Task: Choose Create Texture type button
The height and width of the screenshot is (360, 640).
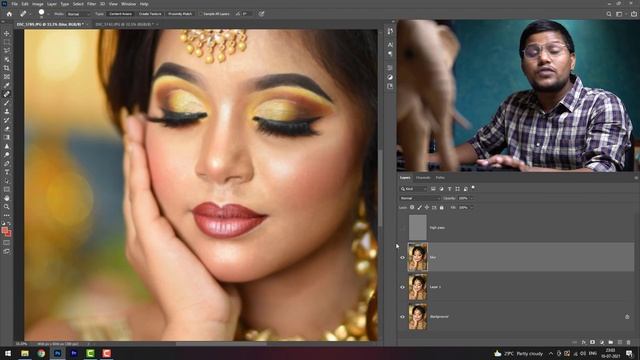Action: 150,14
